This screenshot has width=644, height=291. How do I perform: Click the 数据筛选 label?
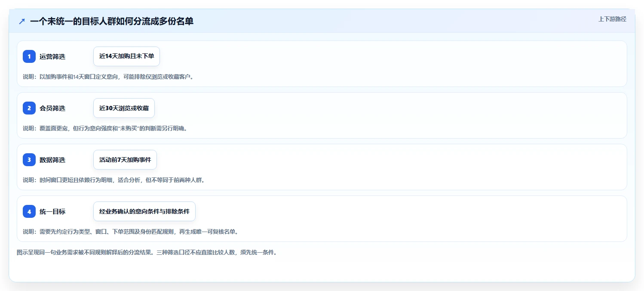coord(52,160)
